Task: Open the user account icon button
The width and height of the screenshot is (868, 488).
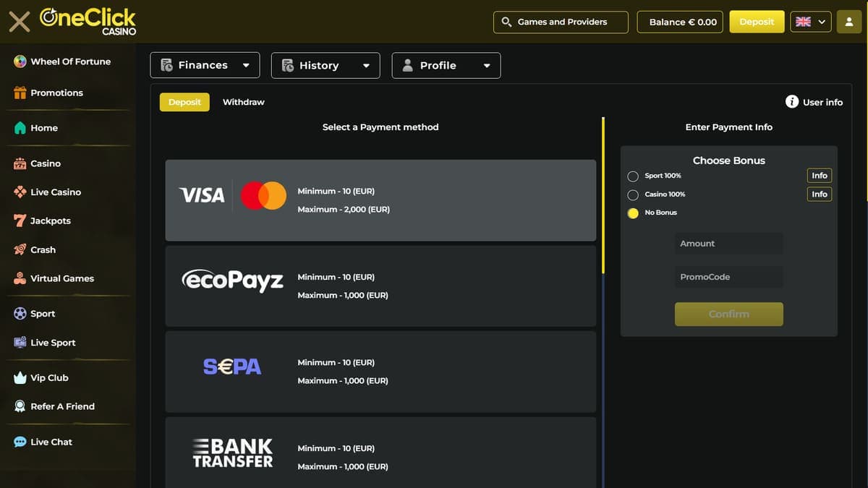Action: click(849, 22)
